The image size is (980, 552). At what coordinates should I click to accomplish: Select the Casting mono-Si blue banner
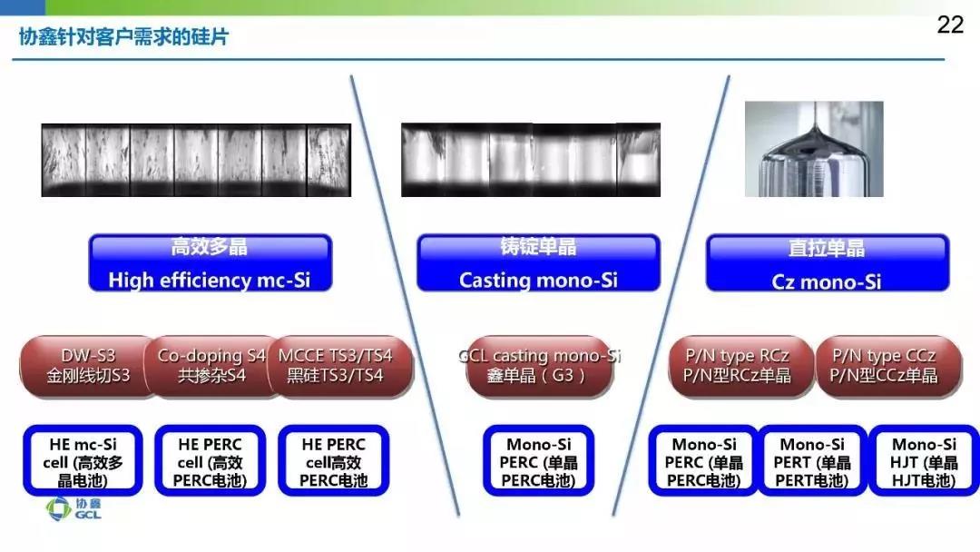[x=538, y=263]
